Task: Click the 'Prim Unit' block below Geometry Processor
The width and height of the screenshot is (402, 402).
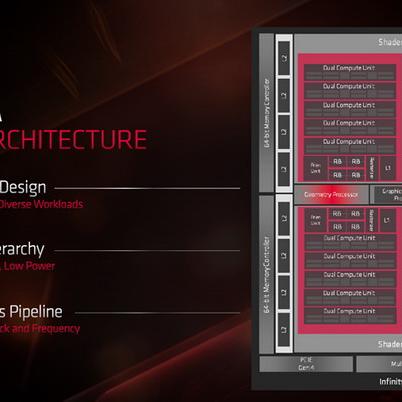Action: click(316, 220)
